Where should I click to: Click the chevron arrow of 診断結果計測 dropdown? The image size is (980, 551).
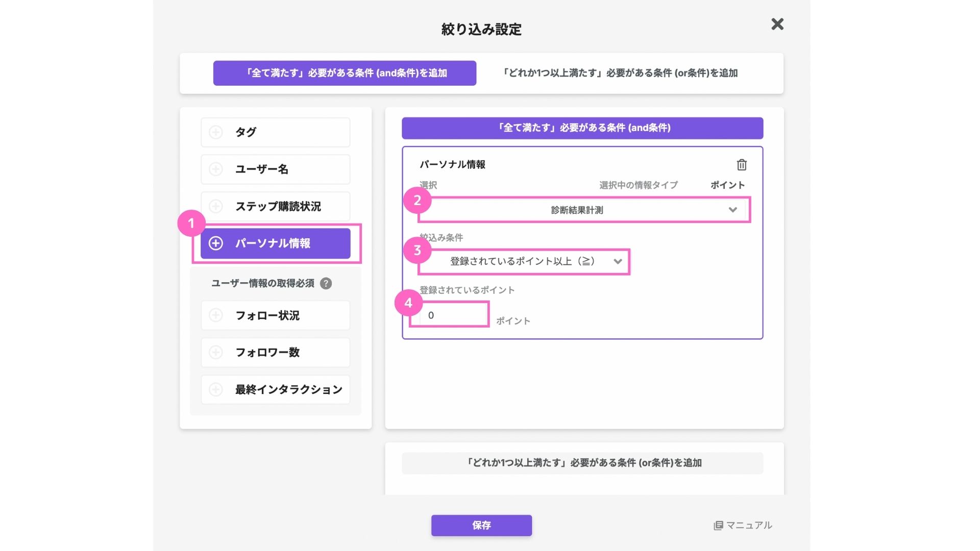pos(732,210)
